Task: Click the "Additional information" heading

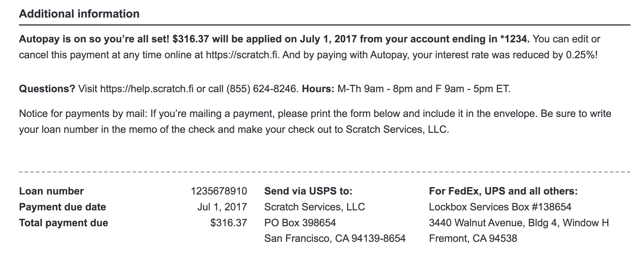Action: click(79, 14)
